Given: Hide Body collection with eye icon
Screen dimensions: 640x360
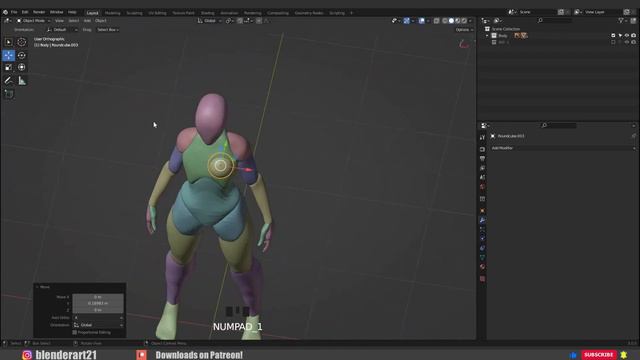Looking at the screenshot, I should (627, 36).
